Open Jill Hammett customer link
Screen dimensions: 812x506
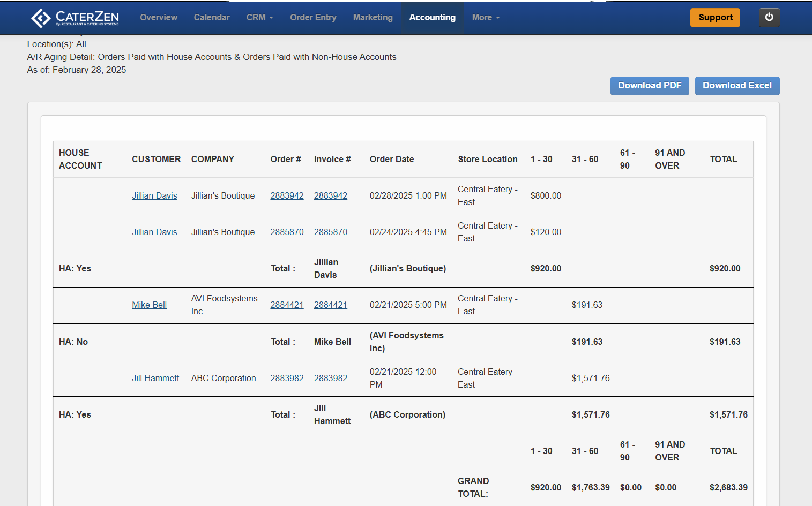pos(155,379)
